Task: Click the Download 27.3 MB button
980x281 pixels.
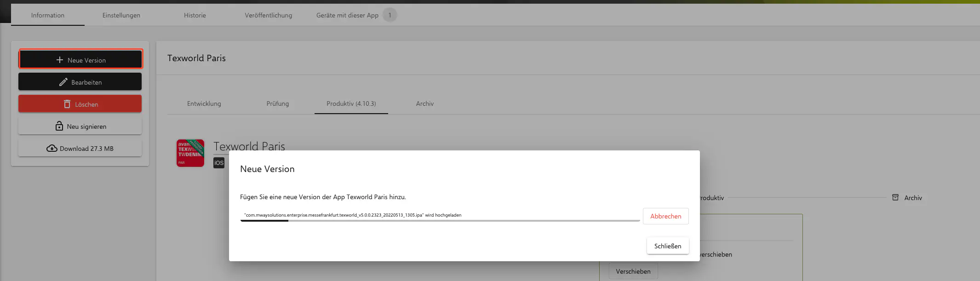Action: pyautogui.click(x=80, y=148)
